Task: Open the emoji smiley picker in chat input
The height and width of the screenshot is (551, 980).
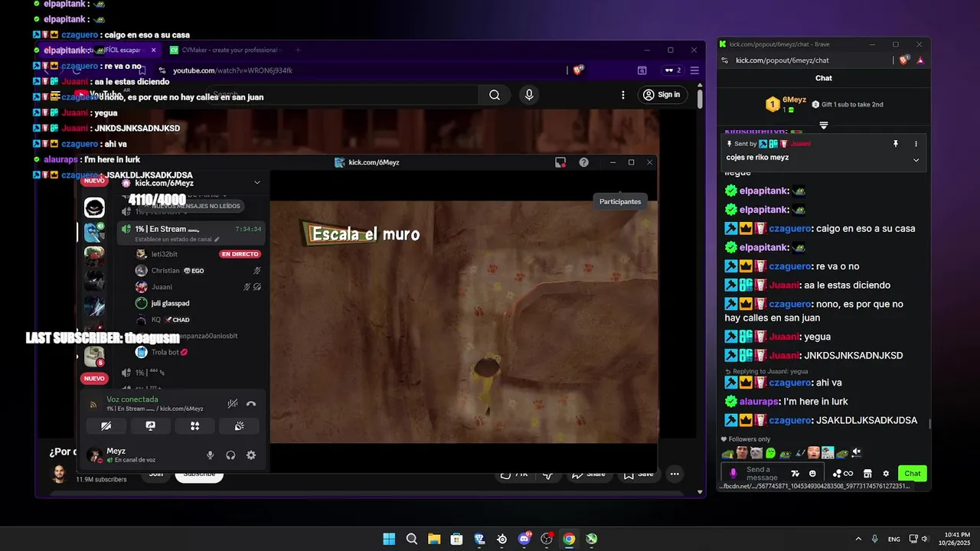Action: 812,473
